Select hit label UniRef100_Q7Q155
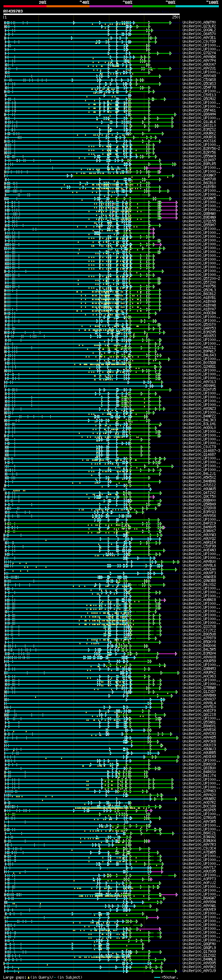 tap(199, 221)
